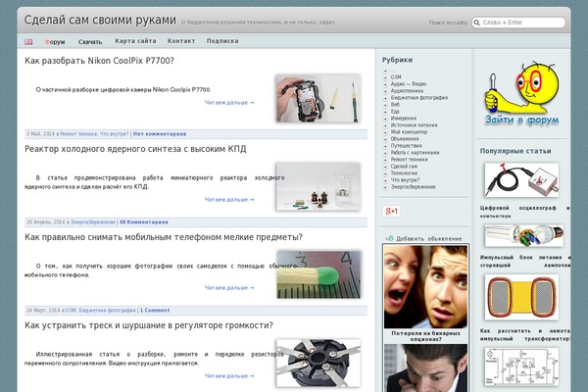
Task: Open the Скачать menu item
Action: [x=90, y=41]
